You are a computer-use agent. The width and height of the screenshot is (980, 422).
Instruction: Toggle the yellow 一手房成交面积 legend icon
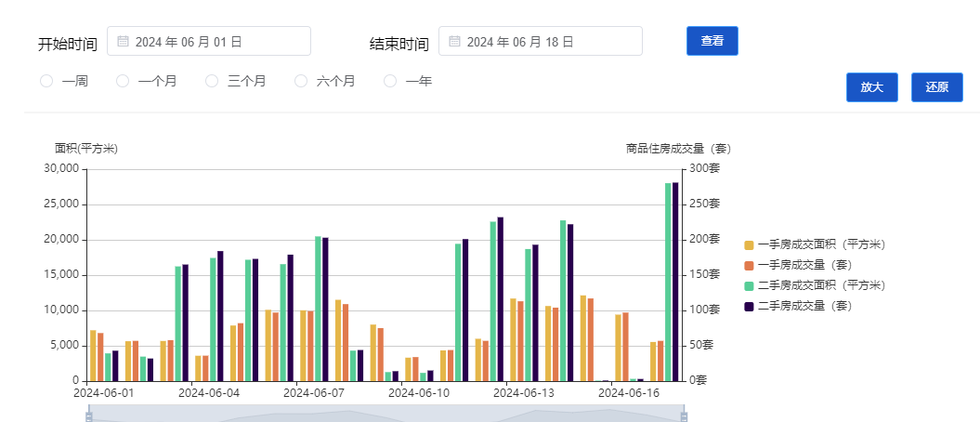tap(749, 245)
